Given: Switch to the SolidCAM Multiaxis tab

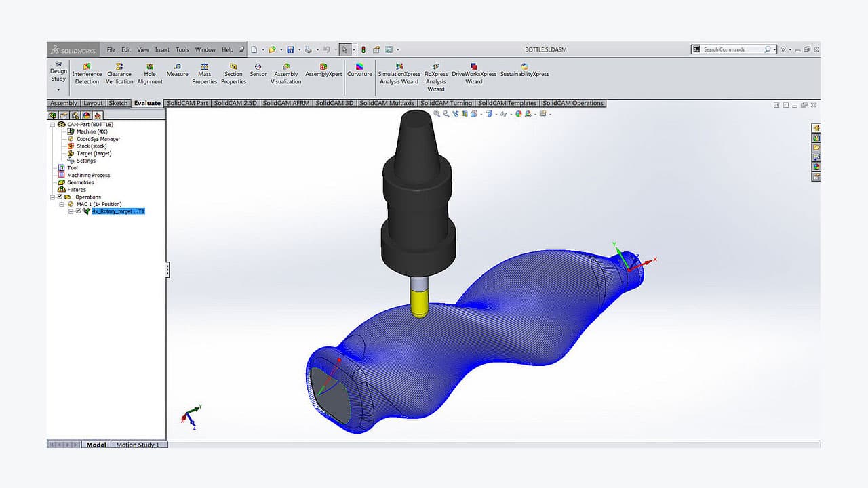Looking at the screenshot, I should coord(385,103).
